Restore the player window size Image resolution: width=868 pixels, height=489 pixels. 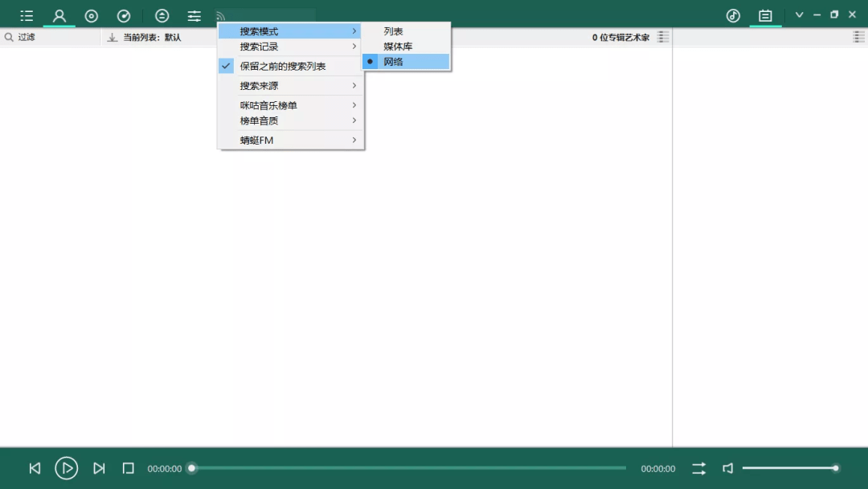pyautogui.click(x=834, y=15)
